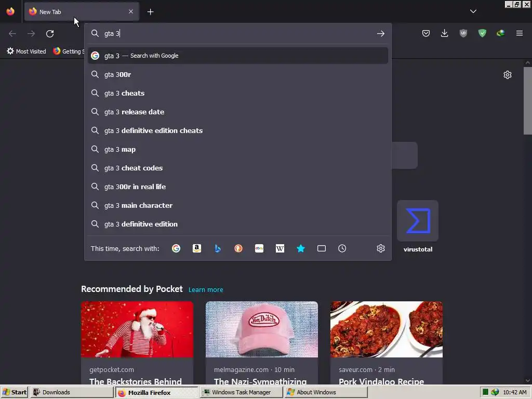Choose the 'gta 300r' suggestion

click(238, 74)
